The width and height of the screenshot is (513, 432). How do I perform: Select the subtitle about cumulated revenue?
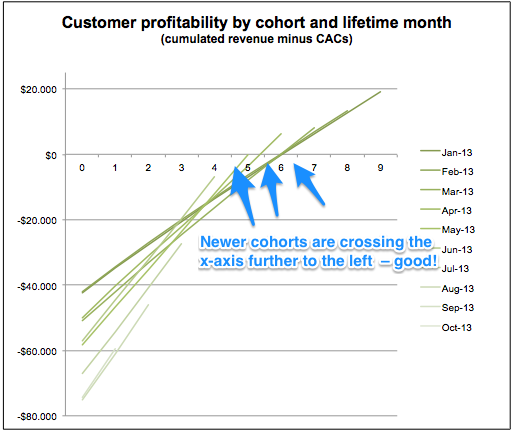click(x=256, y=39)
